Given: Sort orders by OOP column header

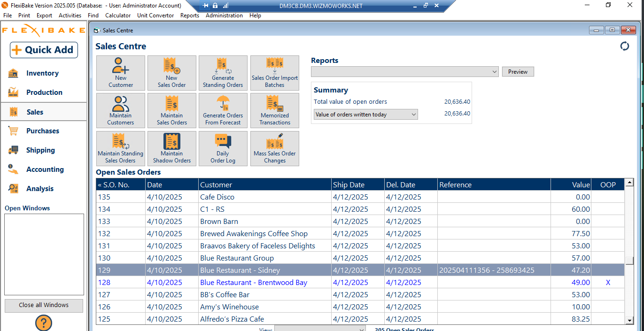Looking at the screenshot, I should pyautogui.click(x=608, y=185).
